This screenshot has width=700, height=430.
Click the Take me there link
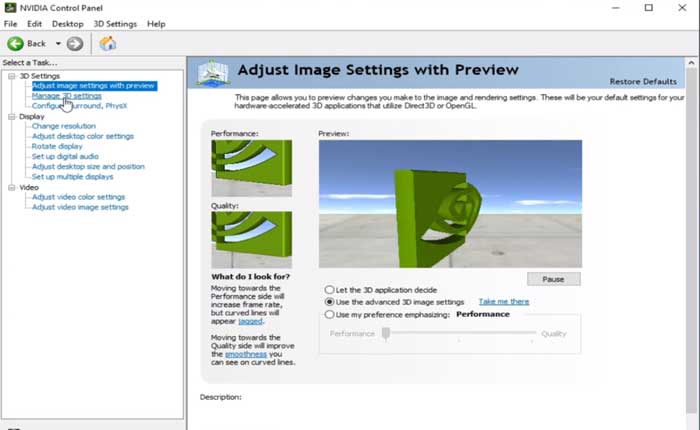[x=503, y=301]
